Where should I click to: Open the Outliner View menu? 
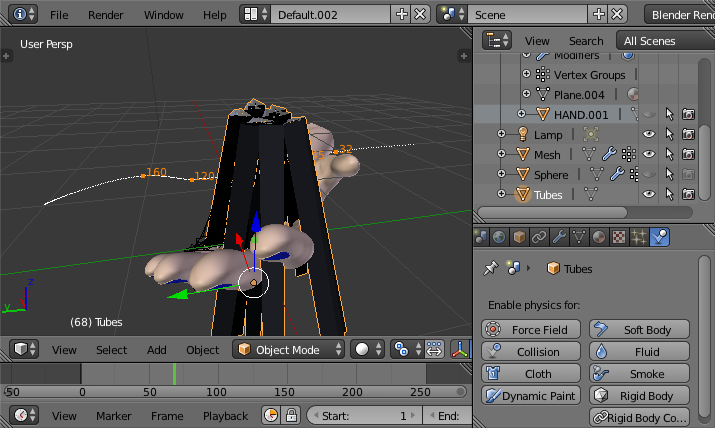click(537, 41)
